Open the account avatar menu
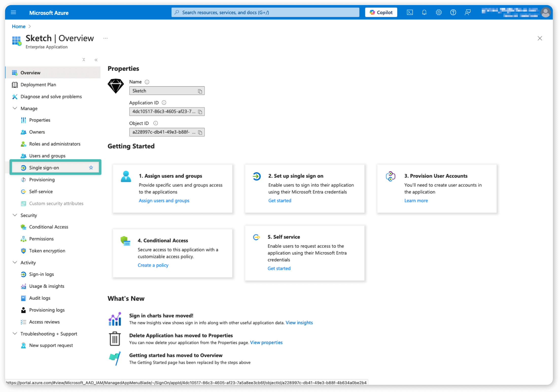 coord(545,12)
